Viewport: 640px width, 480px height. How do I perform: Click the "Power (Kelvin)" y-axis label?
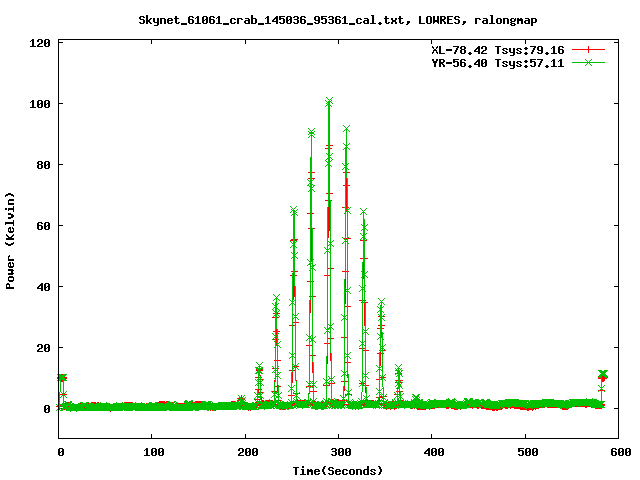11,241
